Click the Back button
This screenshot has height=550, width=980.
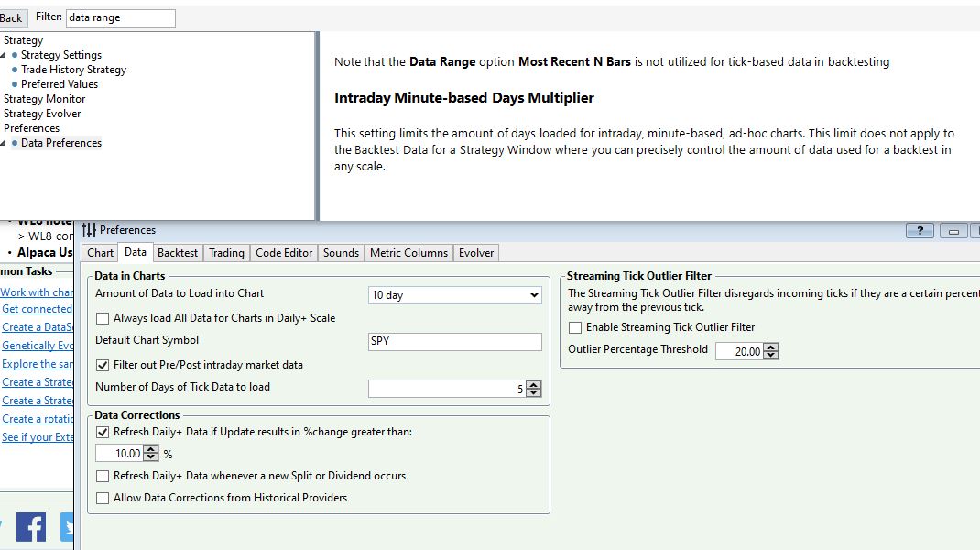pyautogui.click(x=11, y=17)
